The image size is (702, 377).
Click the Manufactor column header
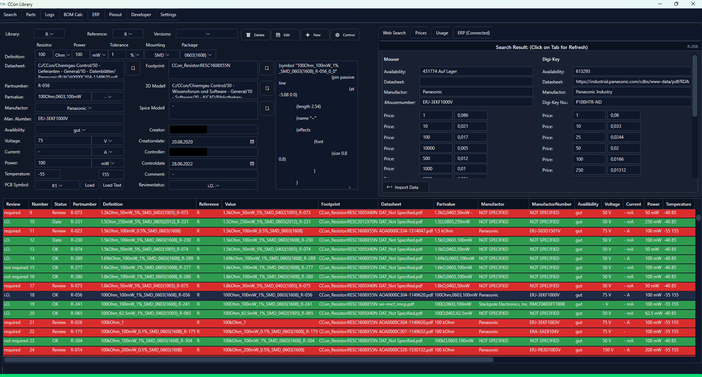[x=503, y=204]
